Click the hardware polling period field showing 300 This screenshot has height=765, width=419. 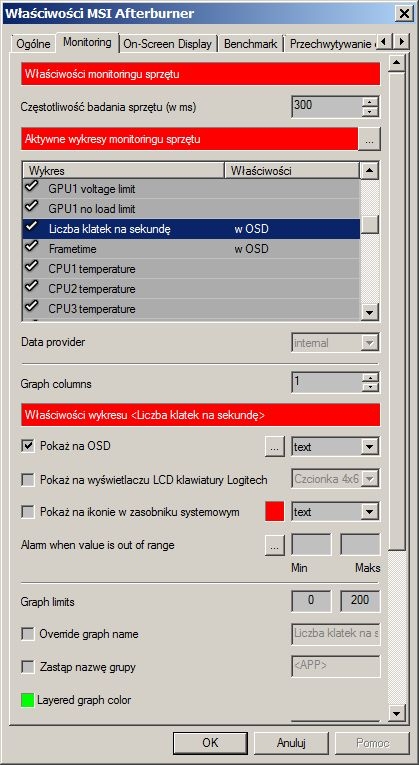point(327,107)
